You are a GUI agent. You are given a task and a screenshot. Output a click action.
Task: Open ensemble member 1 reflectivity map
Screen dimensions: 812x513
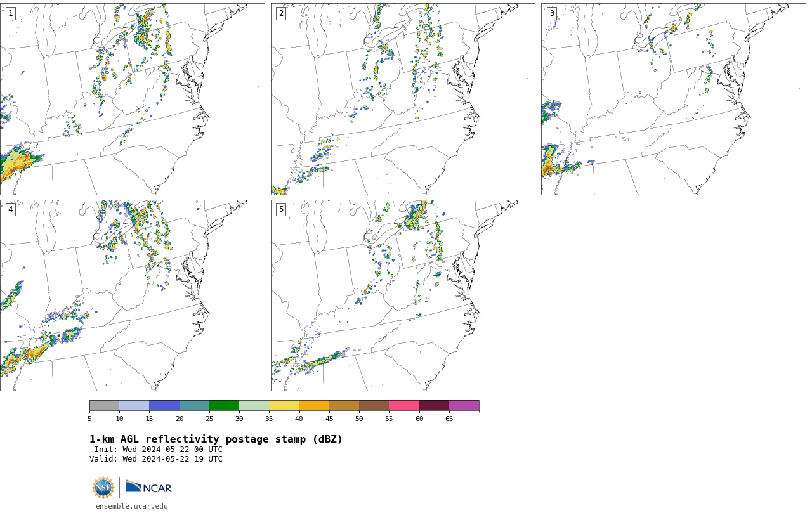pyautogui.click(x=132, y=99)
